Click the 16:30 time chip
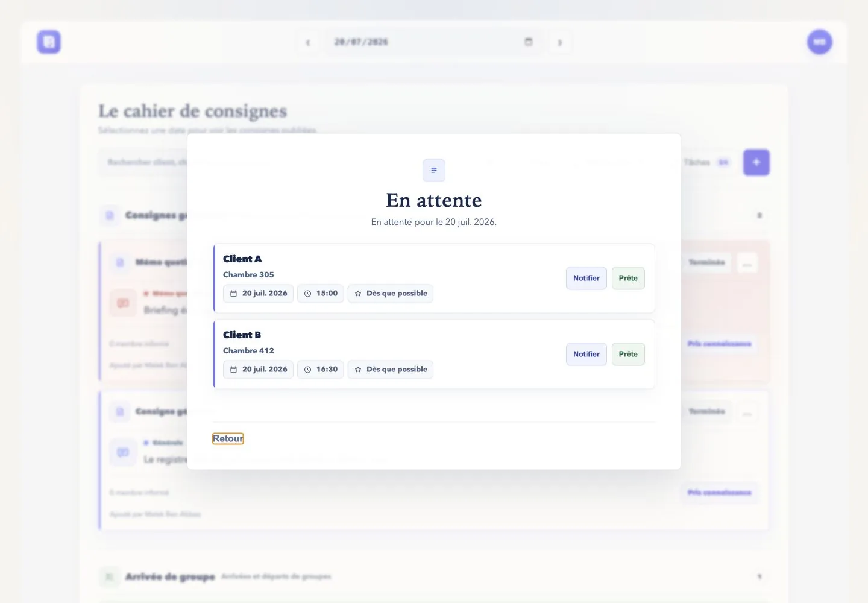This screenshot has height=603, width=868. [x=321, y=370]
